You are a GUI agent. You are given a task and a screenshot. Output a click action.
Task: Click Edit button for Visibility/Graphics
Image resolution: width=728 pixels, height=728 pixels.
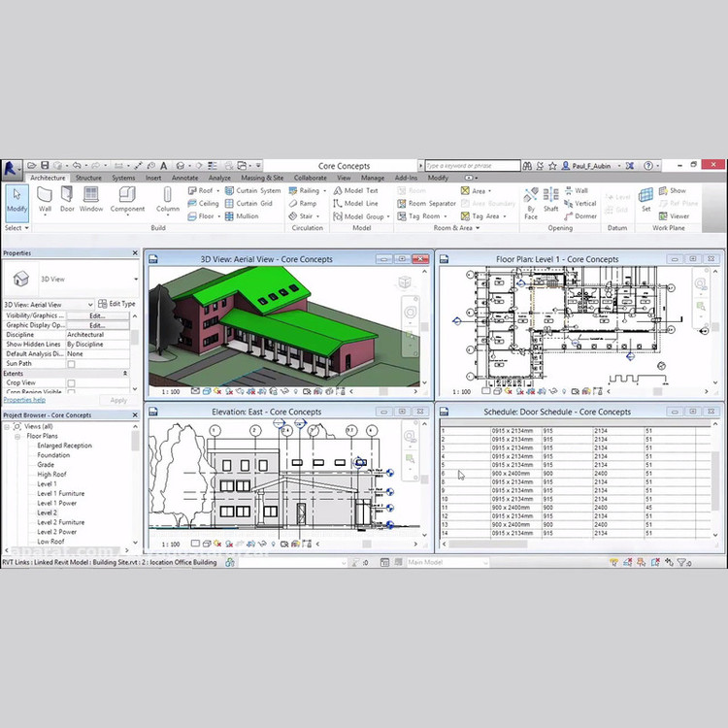click(97, 315)
